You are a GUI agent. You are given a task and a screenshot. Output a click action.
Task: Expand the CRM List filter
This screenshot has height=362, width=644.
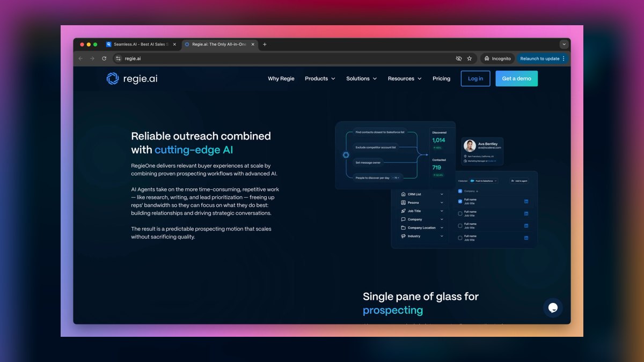point(422,194)
